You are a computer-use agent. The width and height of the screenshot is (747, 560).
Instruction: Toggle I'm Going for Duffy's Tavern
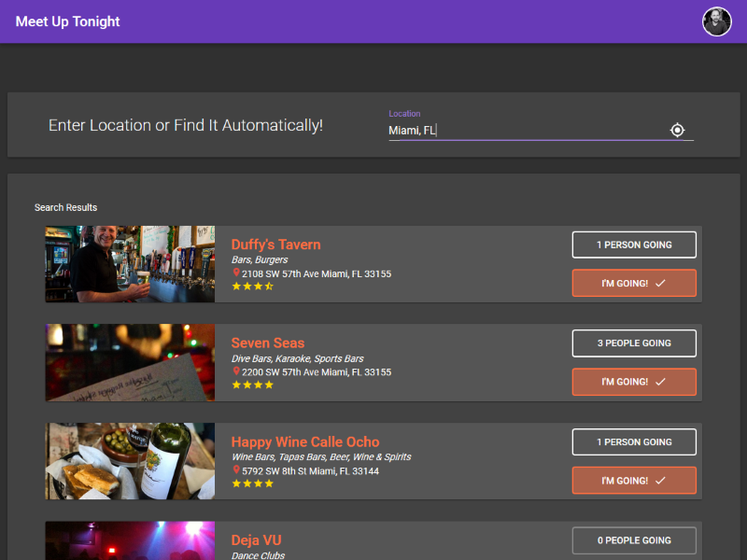[x=634, y=283]
